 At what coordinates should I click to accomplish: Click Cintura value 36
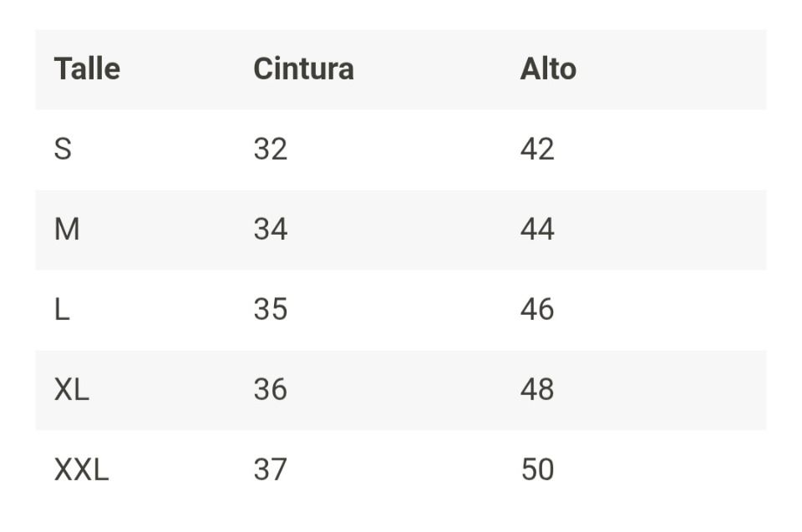(x=271, y=390)
